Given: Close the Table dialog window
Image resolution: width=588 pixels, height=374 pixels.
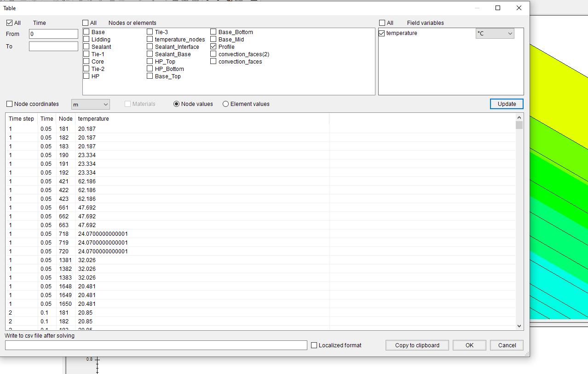Looking at the screenshot, I should point(519,8).
